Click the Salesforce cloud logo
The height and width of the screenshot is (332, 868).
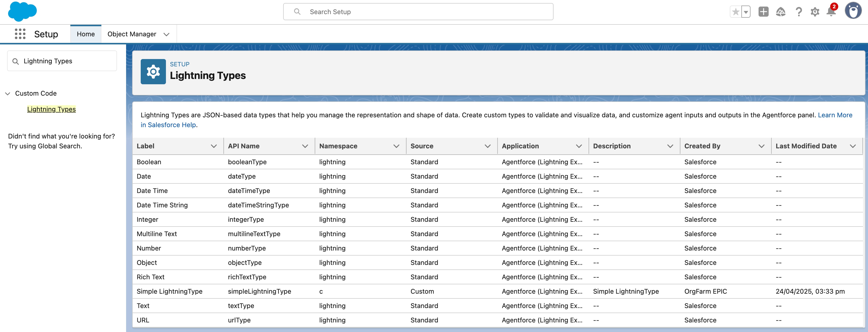click(22, 11)
